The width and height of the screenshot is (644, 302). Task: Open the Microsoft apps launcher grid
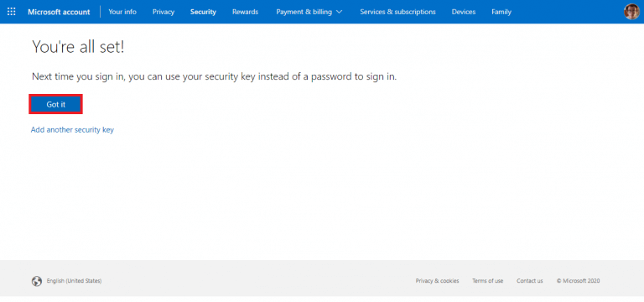12,12
